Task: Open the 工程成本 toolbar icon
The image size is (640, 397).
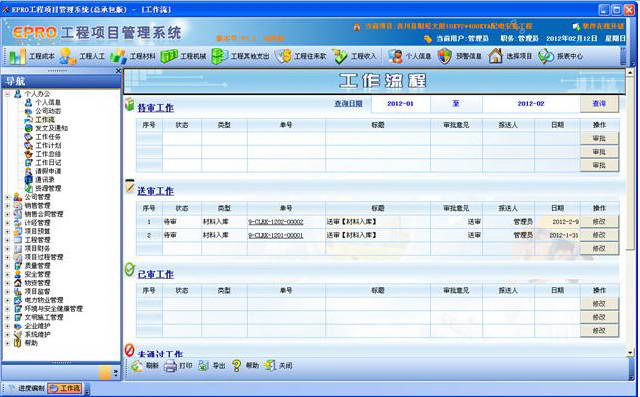Action: point(17,56)
